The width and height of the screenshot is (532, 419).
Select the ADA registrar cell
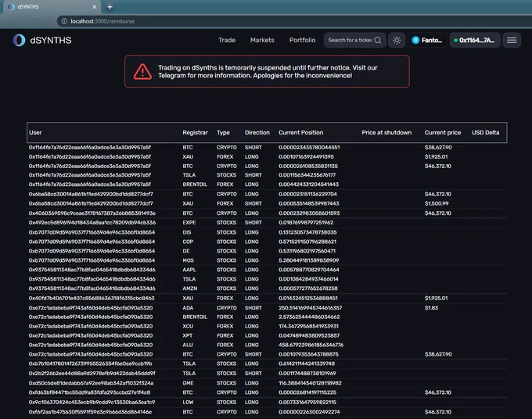(x=188, y=308)
